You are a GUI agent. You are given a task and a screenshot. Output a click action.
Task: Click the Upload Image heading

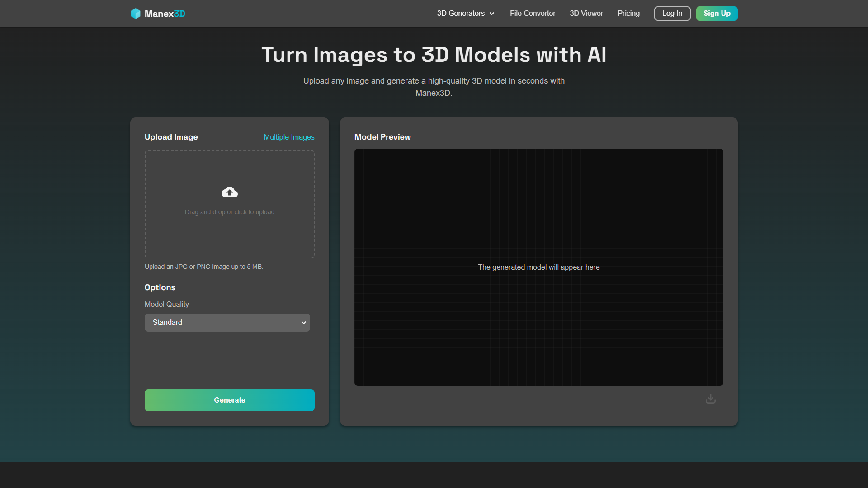171,137
